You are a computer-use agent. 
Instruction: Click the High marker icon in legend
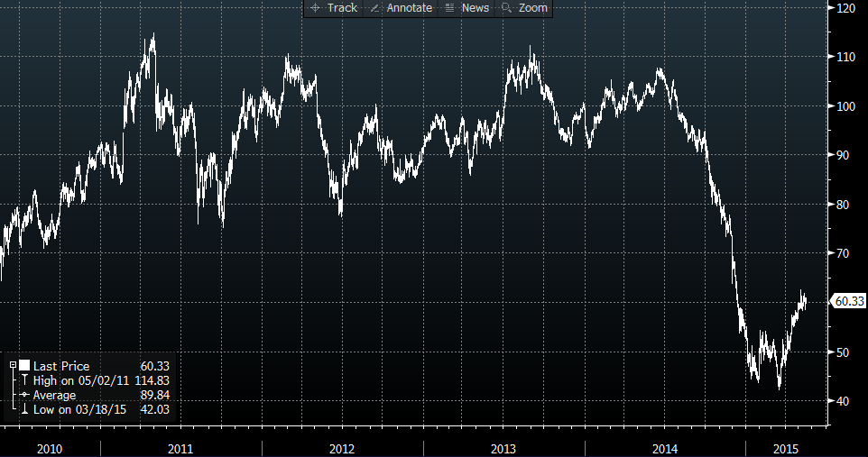click(x=24, y=381)
